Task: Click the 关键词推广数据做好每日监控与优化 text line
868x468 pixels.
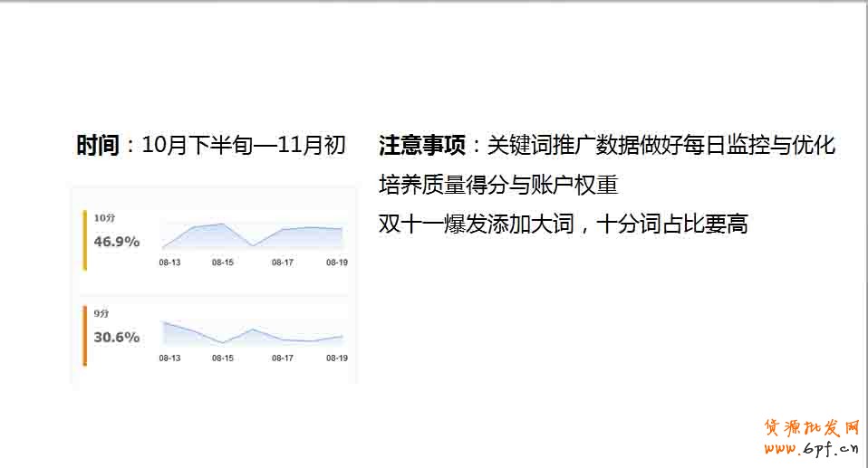Action: (661, 146)
